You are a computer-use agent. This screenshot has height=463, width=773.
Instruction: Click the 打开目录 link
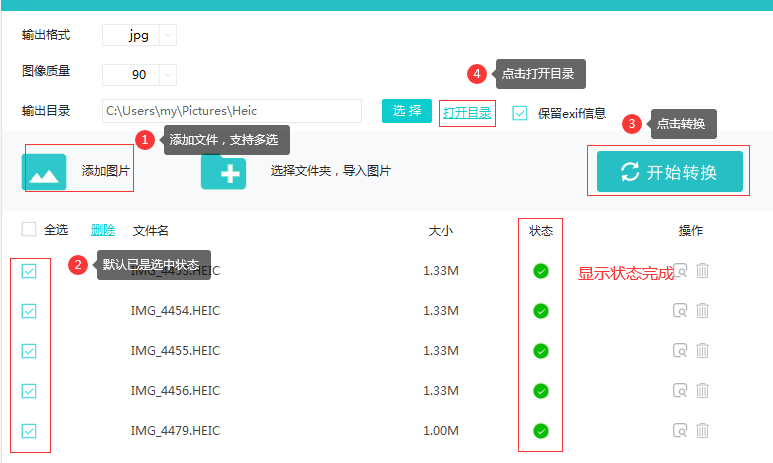coord(467,113)
